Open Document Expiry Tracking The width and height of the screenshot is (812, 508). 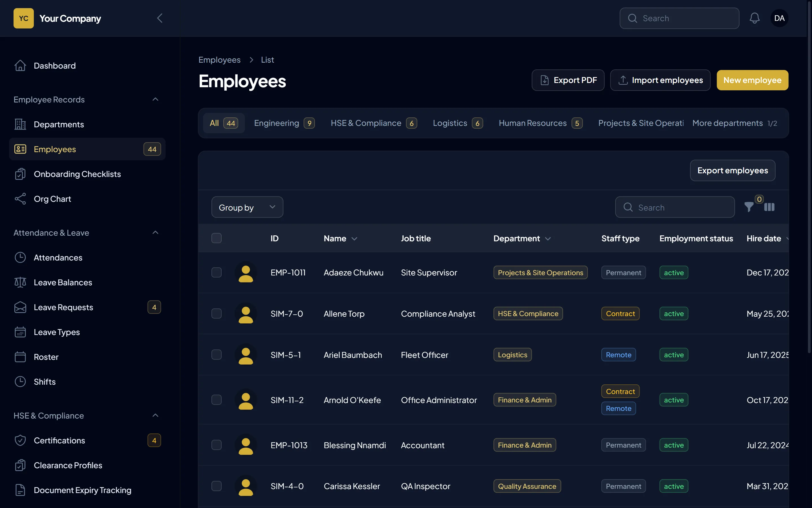[x=87, y=490]
